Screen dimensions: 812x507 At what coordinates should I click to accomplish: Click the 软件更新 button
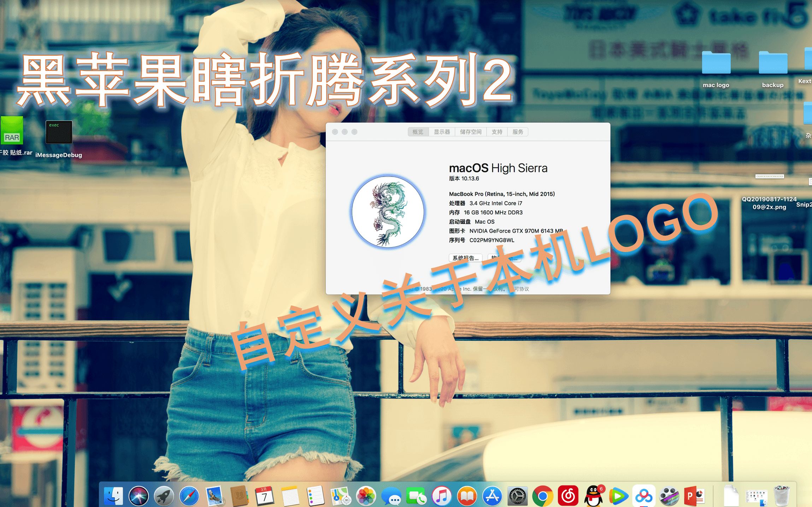coord(504,258)
